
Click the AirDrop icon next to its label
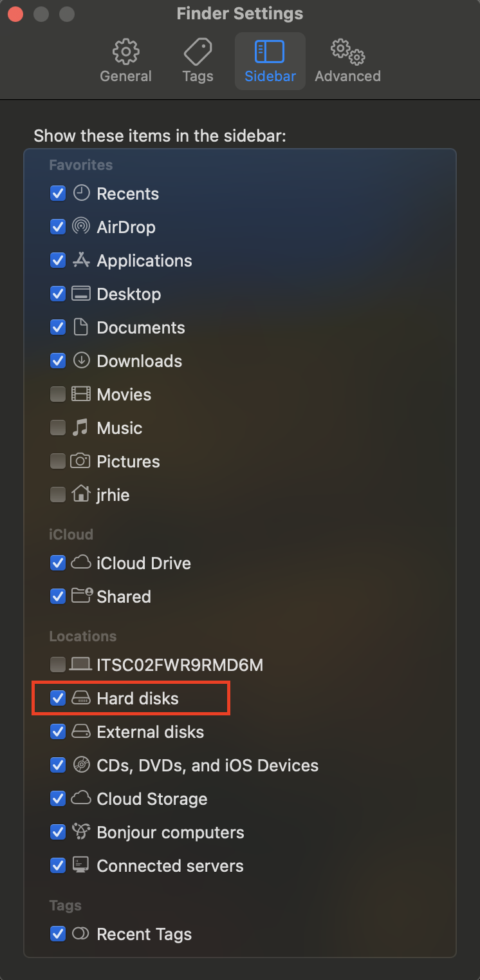(81, 227)
